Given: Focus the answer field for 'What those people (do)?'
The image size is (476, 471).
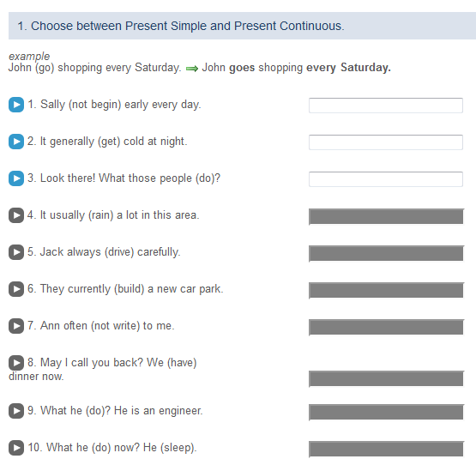Looking at the screenshot, I should (x=386, y=179).
